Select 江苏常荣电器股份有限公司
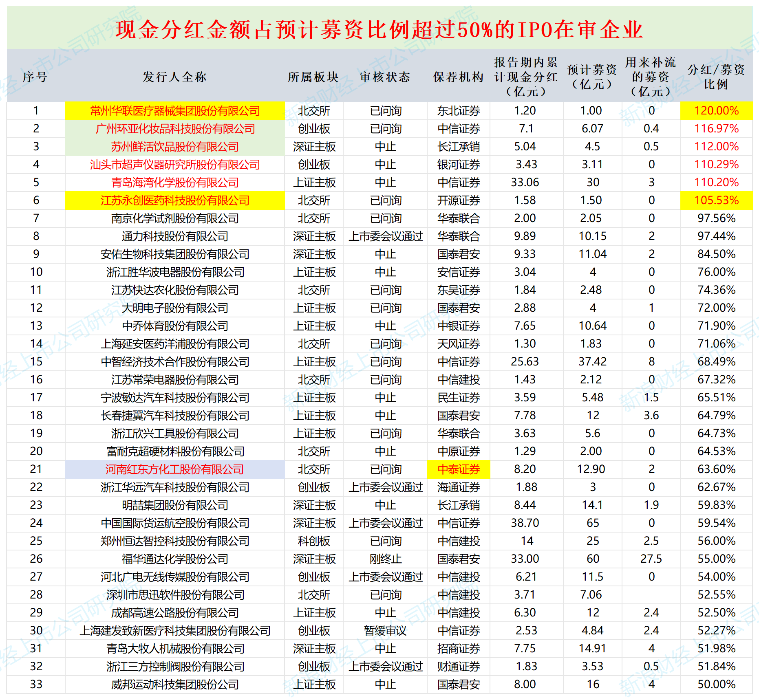 point(175,380)
